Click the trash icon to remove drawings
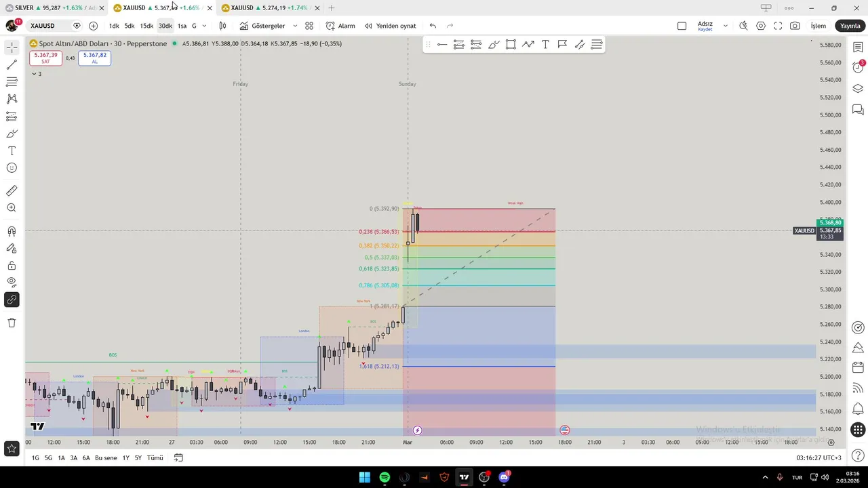The height and width of the screenshot is (488, 868). pyautogui.click(x=12, y=323)
